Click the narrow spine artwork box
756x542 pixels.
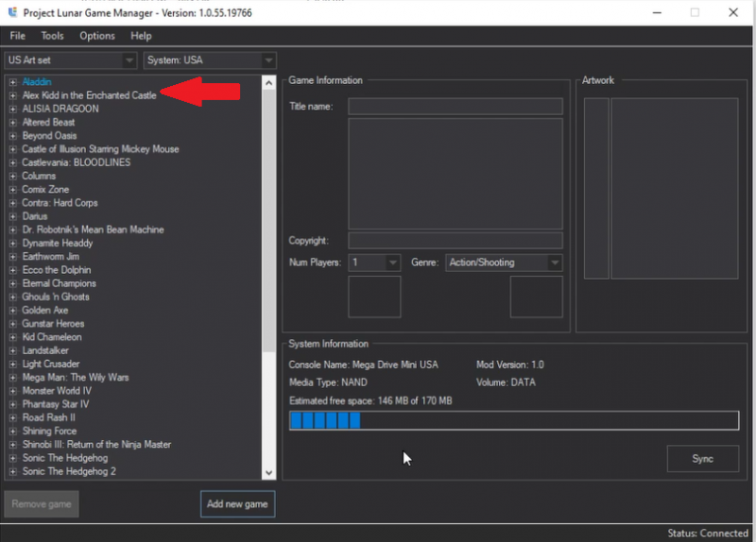click(596, 188)
